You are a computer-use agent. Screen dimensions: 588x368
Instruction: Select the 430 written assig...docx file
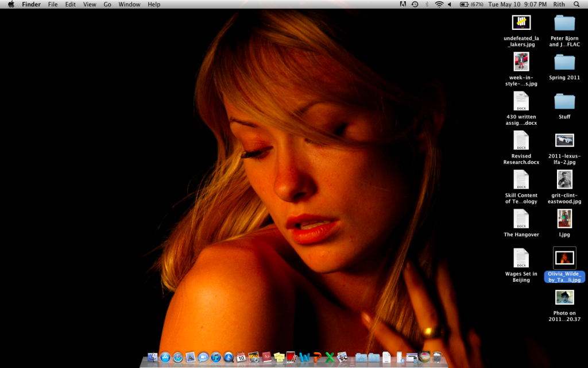pyautogui.click(x=521, y=109)
